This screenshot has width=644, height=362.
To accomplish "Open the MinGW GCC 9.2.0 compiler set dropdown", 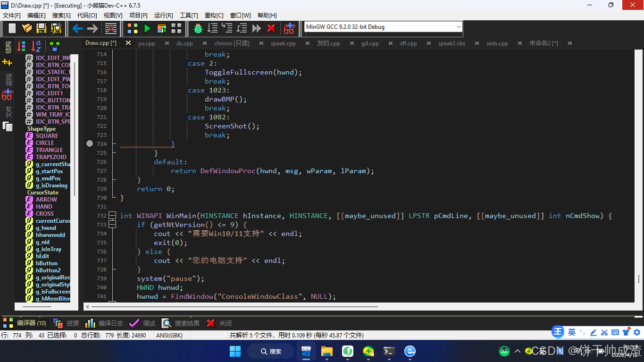I will [383, 27].
